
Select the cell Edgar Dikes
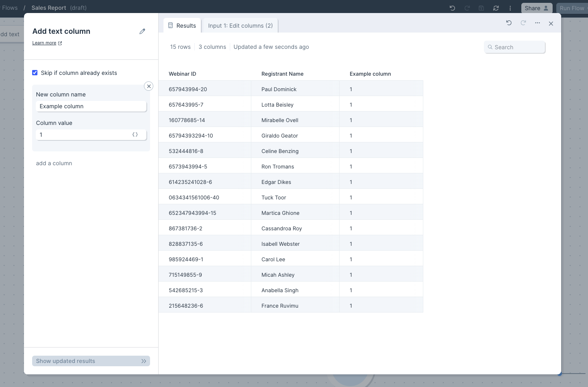[x=295, y=182]
